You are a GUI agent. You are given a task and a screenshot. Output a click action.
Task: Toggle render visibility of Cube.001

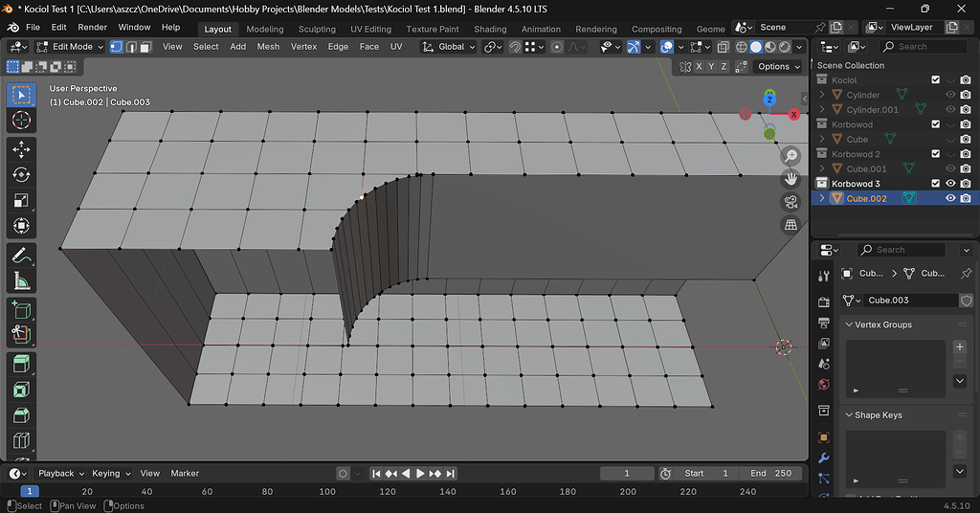pos(966,168)
